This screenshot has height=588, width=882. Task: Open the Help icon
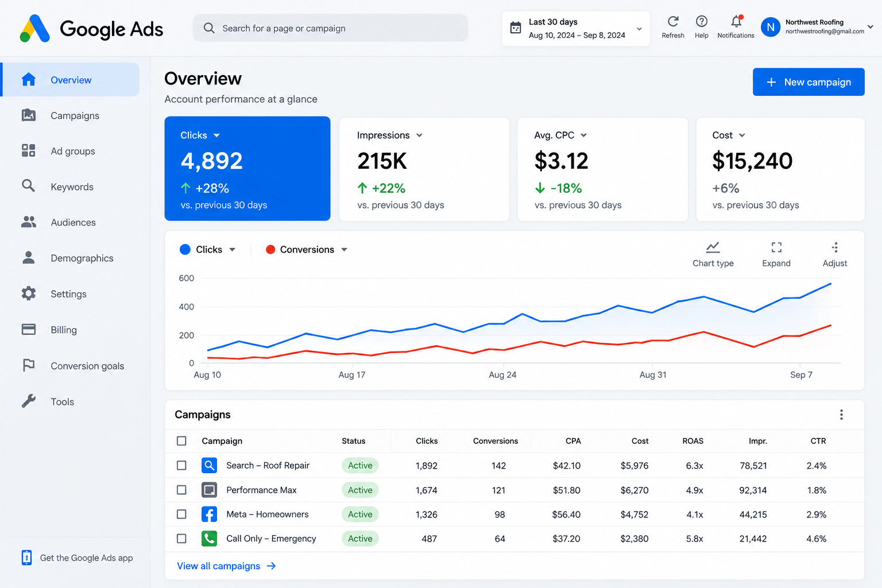click(701, 22)
